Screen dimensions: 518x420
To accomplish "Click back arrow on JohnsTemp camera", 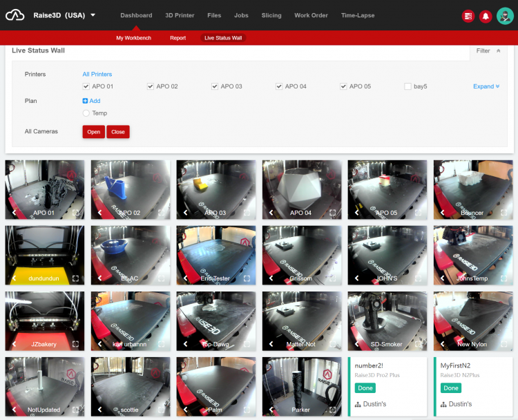I will click(442, 278).
